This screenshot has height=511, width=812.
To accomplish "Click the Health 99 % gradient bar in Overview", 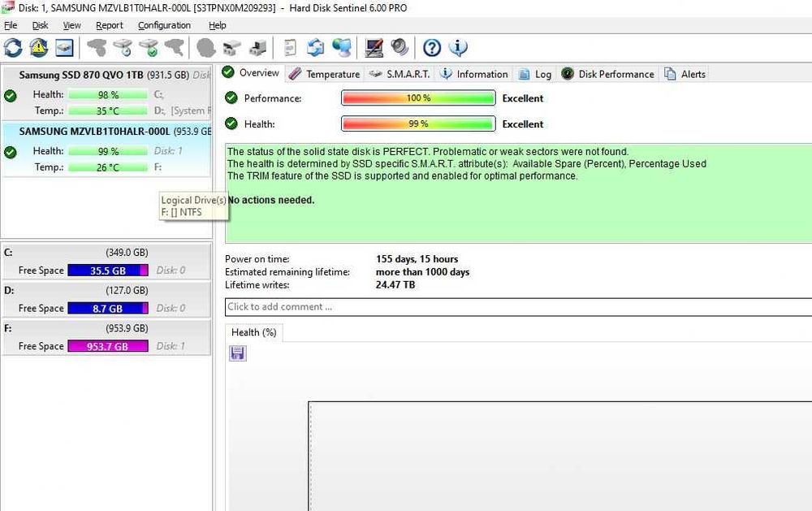I will coord(418,123).
